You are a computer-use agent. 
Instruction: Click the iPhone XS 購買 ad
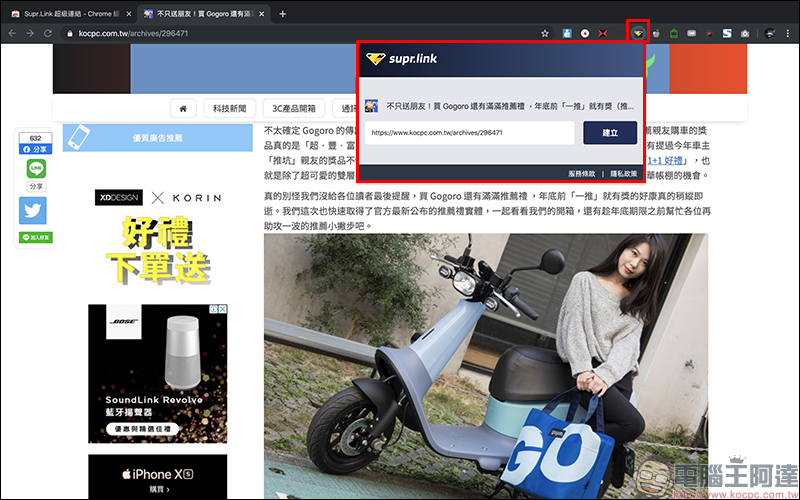point(158,477)
